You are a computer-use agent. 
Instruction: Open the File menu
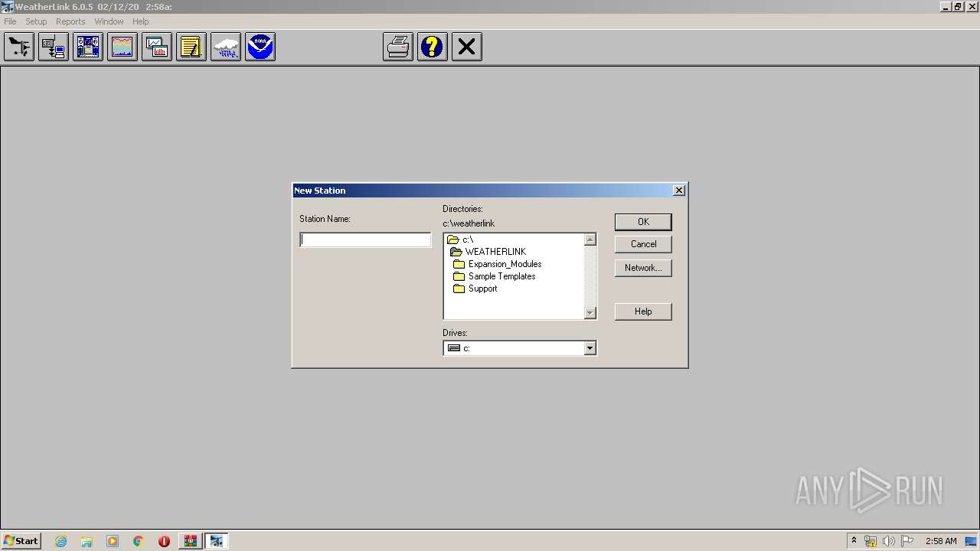[x=10, y=21]
